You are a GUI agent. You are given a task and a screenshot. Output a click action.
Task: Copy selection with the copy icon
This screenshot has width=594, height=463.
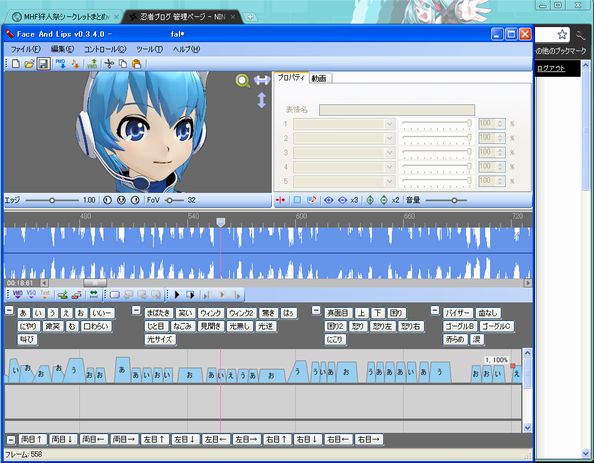pyautogui.click(x=123, y=64)
